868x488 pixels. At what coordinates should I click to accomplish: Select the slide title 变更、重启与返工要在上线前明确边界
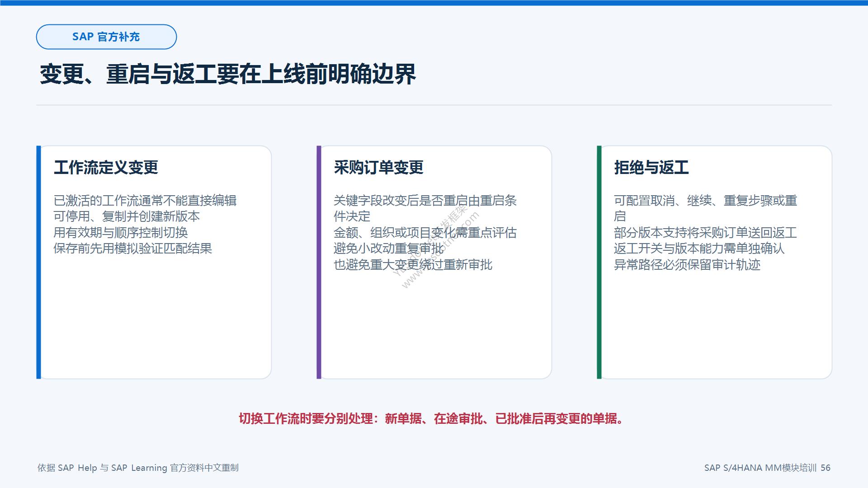click(x=228, y=74)
